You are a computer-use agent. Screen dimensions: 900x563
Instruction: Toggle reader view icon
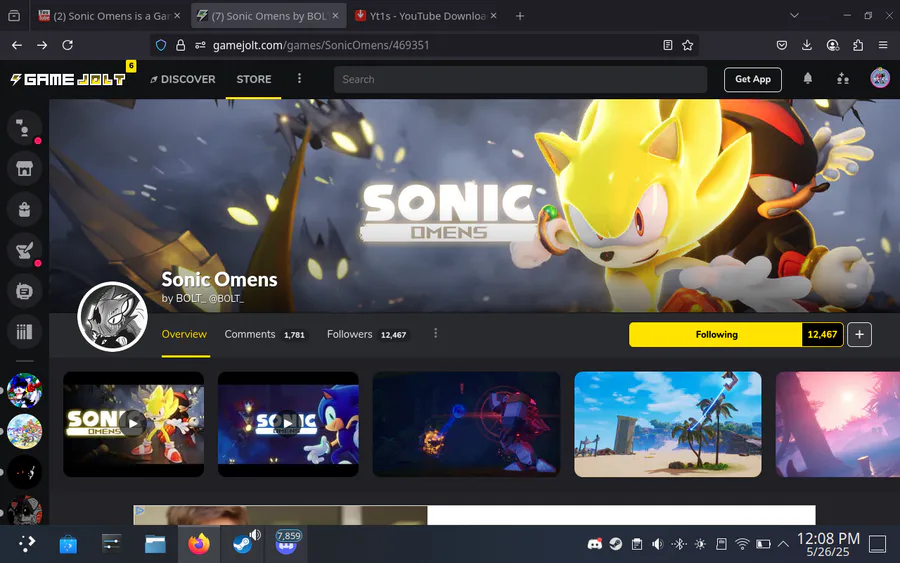tap(668, 45)
